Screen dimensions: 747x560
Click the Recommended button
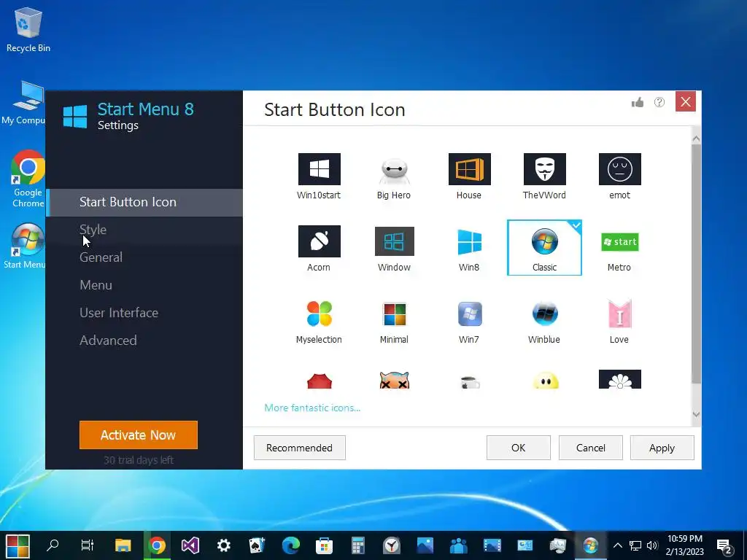(299, 448)
